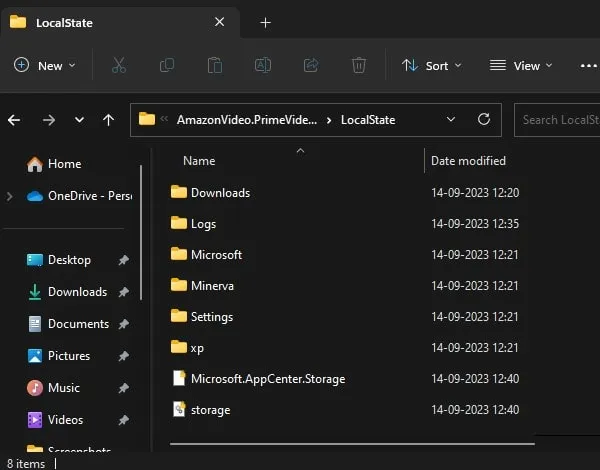Go up one folder level
This screenshot has width=600, height=470.
tap(108, 120)
